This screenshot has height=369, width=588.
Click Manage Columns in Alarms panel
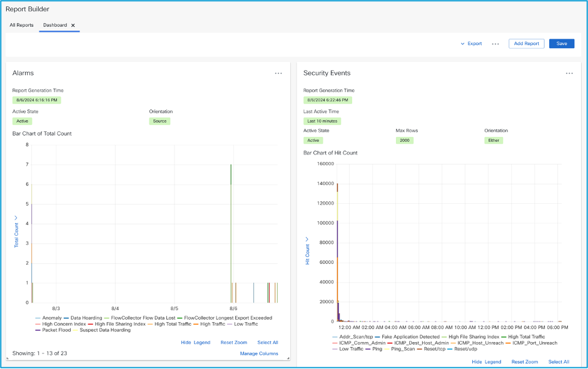[x=259, y=354]
